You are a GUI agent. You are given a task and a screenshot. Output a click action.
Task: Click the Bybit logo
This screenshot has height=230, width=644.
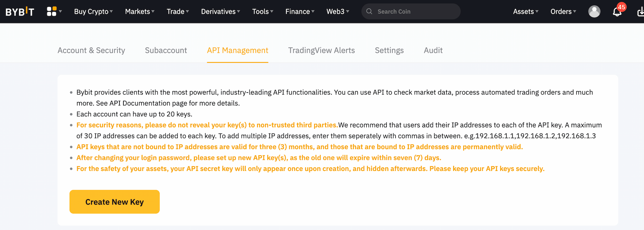pos(20,12)
